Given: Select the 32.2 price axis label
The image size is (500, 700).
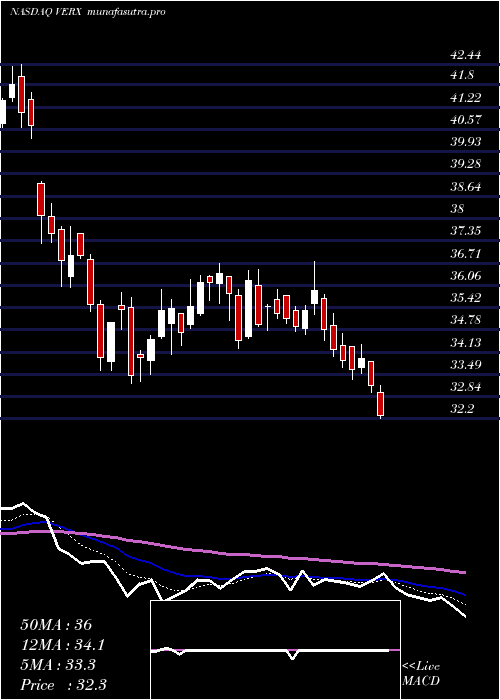Looking at the screenshot, I should tap(462, 408).
